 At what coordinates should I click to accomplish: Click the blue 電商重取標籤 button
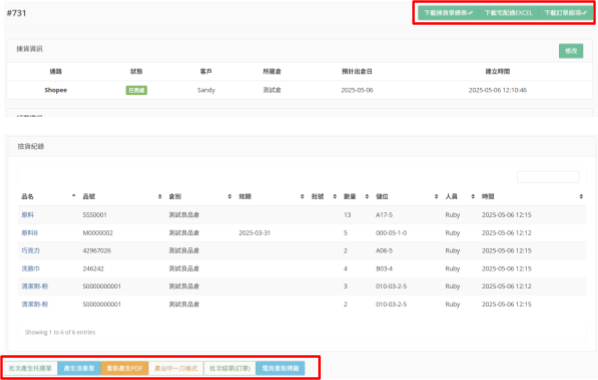pos(280,368)
